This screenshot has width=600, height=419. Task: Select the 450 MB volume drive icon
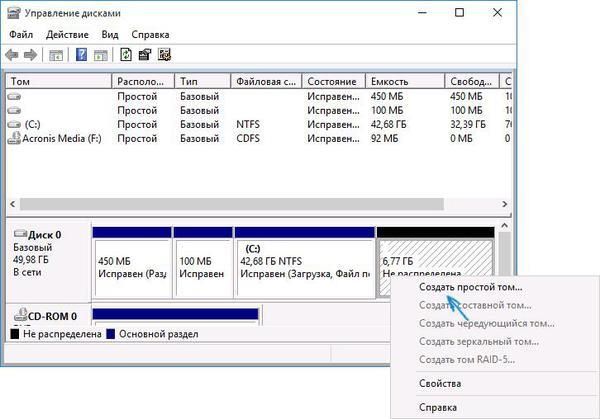pyautogui.click(x=14, y=96)
